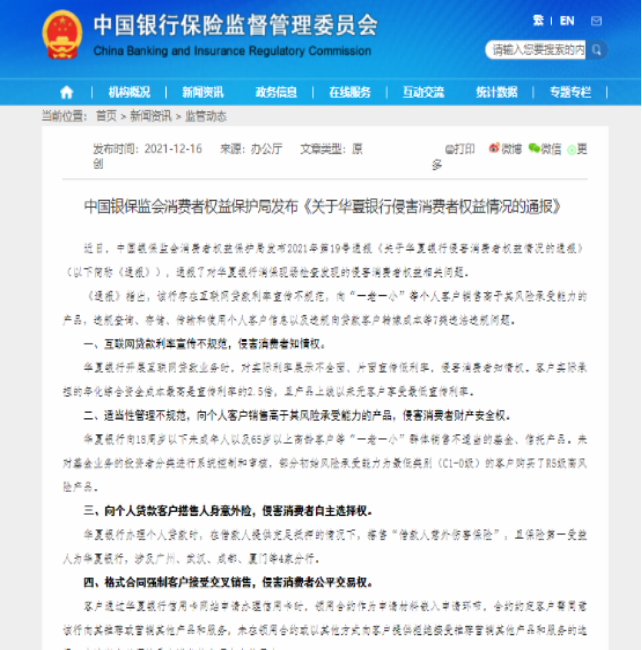Share article via WeChat 微信
Image resolution: width=642 pixels, height=650 pixels.
coord(545,148)
